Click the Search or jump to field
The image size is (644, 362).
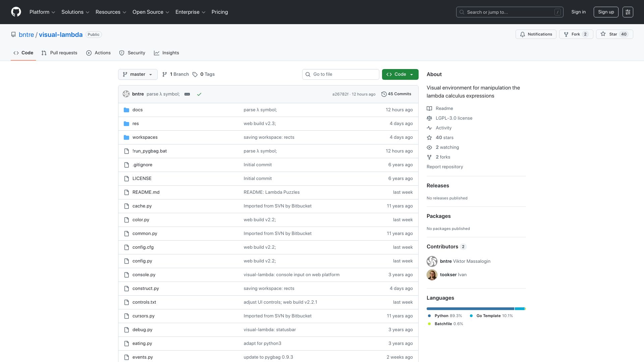pos(509,12)
